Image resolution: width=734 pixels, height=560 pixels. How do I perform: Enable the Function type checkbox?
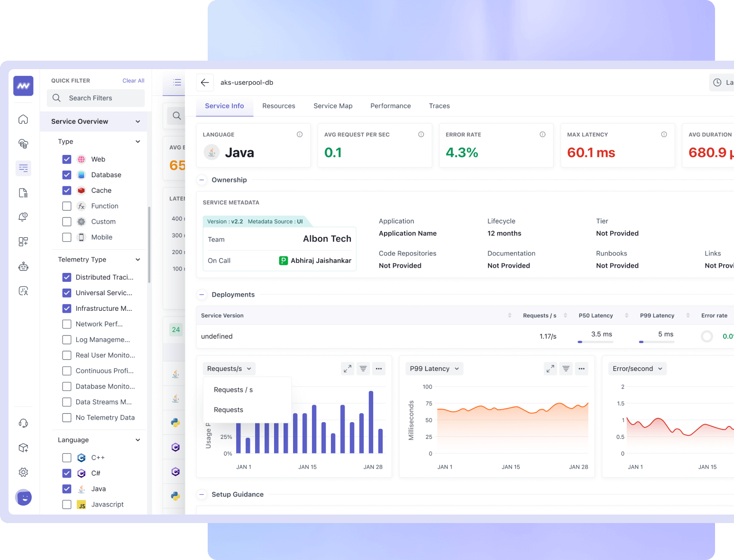[67, 206]
